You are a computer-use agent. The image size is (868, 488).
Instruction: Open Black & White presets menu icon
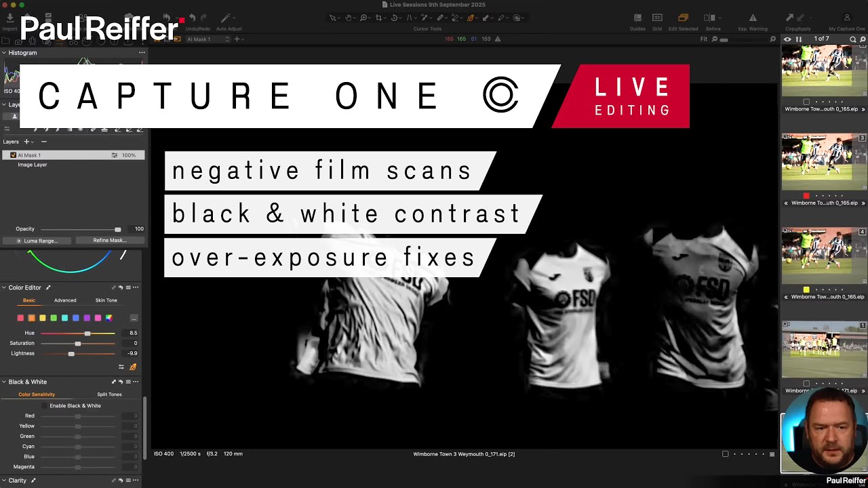[x=128, y=382]
